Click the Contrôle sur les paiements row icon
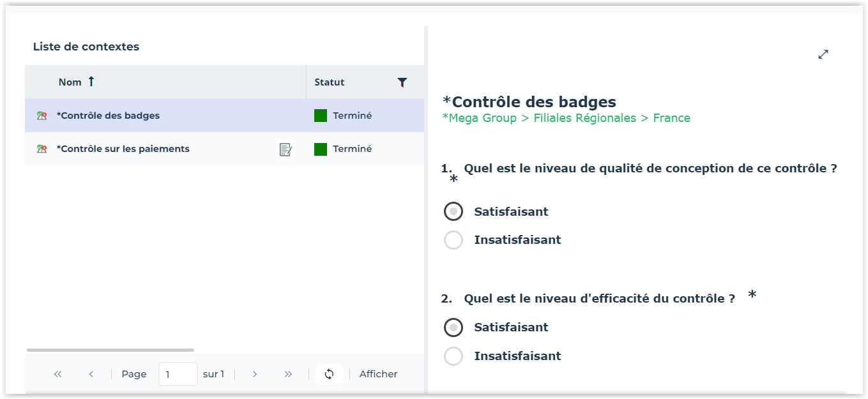 point(42,149)
